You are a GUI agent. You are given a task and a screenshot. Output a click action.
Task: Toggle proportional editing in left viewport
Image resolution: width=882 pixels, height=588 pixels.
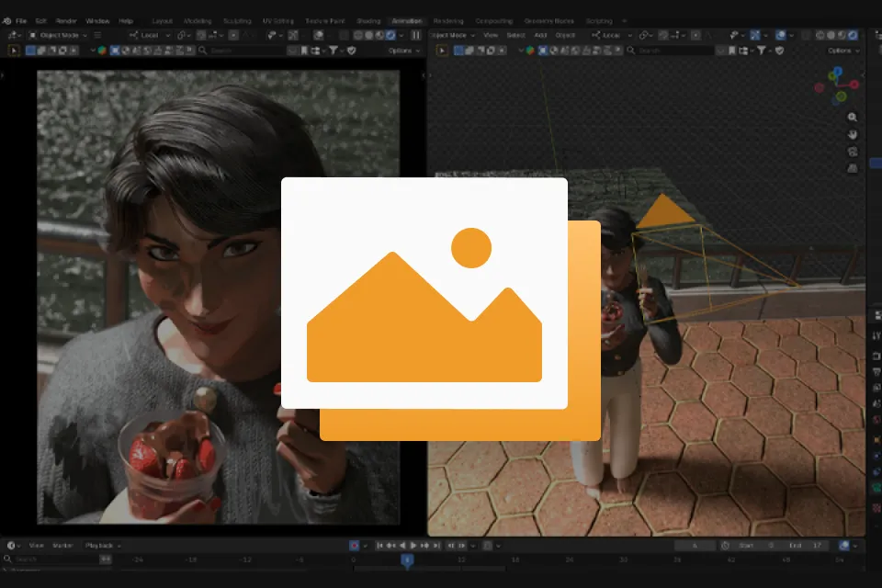(x=232, y=35)
